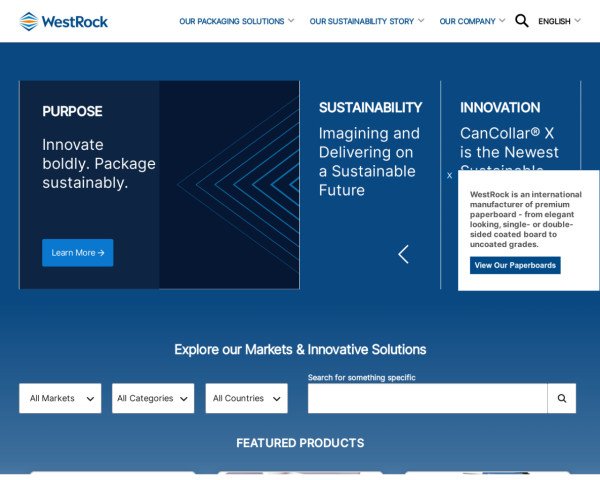Click View Our Paperboards button
This screenshot has height=480, width=600.
coord(515,265)
